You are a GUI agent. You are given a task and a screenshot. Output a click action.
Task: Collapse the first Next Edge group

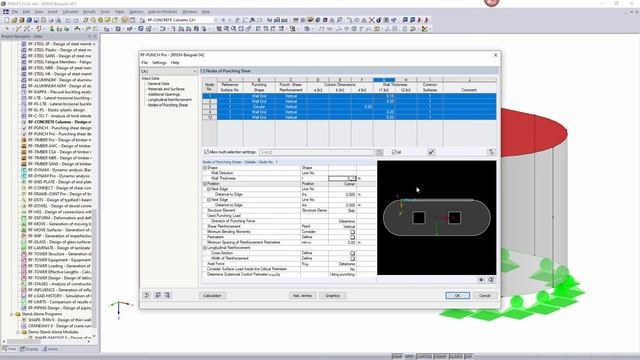209,189
